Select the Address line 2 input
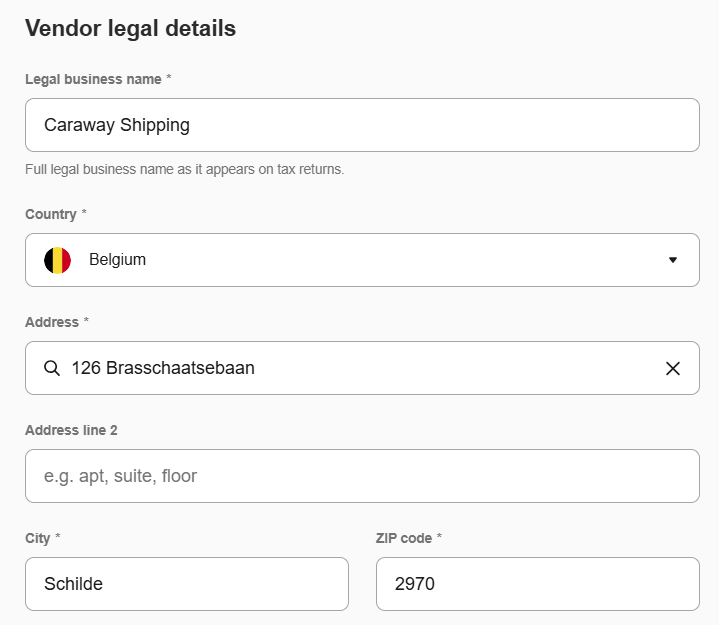The width and height of the screenshot is (719, 625). pyautogui.click(x=362, y=476)
